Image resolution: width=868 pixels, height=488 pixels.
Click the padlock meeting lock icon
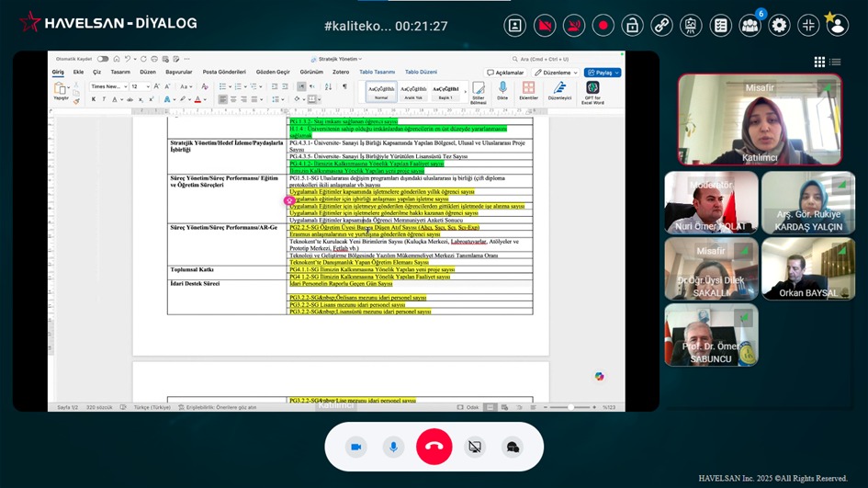tap(632, 26)
